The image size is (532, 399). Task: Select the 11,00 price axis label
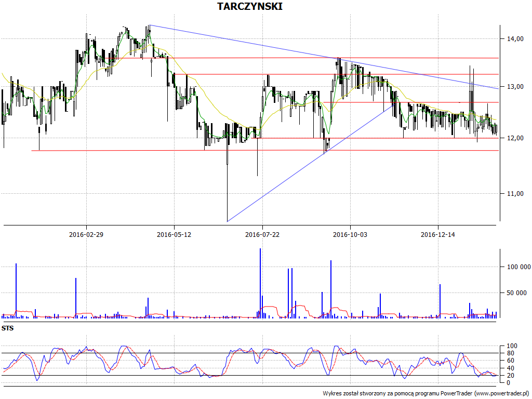515,194
